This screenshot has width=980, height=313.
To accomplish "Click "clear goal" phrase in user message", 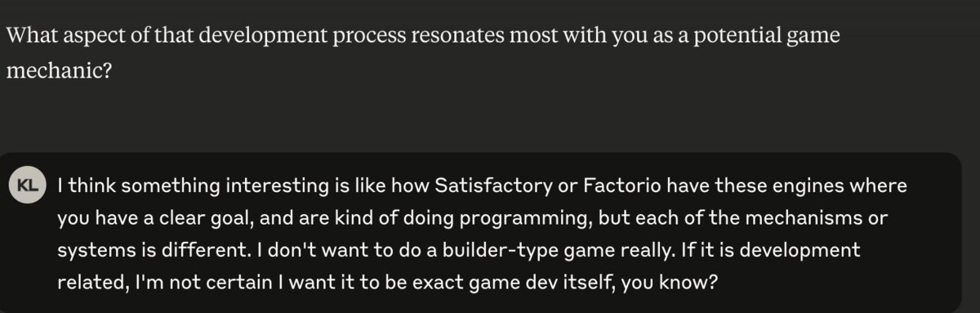I will [x=167, y=218].
